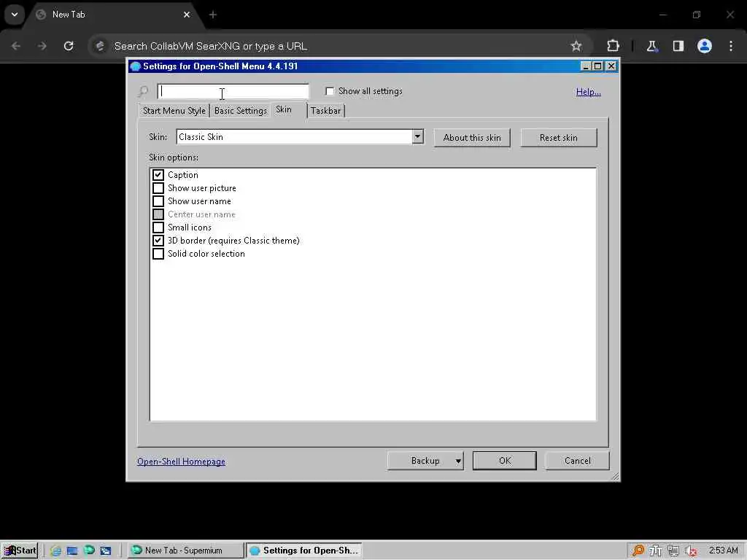Cancel the settings dialog
This screenshot has width=747, height=560.
point(577,461)
